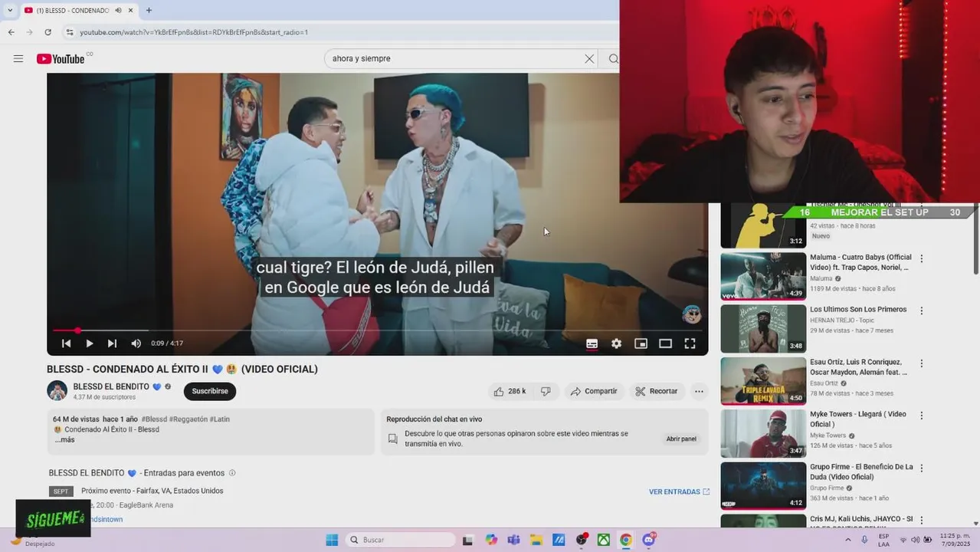980x552 pixels.
Task: Click the YouTube search magnifier button
Action: click(613, 59)
